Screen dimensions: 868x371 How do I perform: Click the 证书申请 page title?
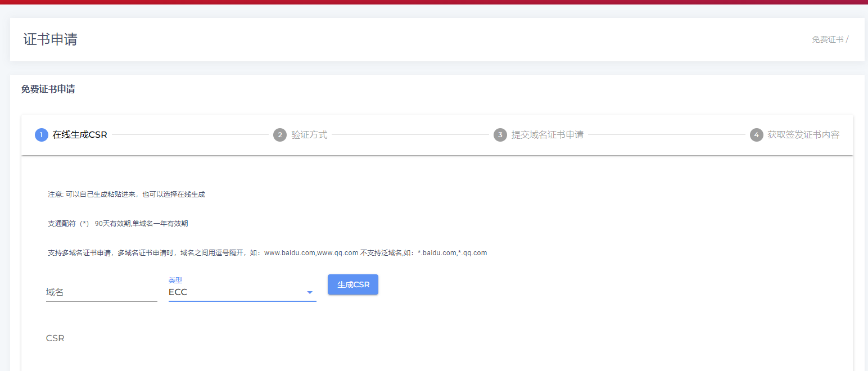point(50,39)
